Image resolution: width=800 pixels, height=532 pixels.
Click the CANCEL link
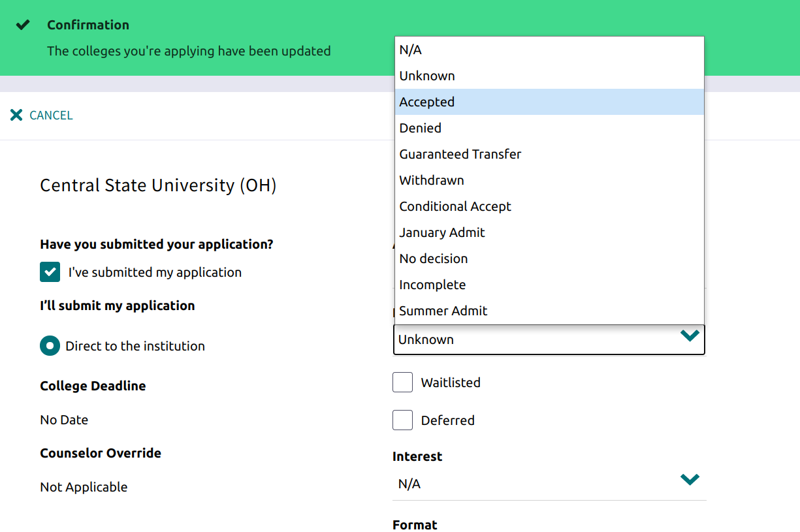51,116
